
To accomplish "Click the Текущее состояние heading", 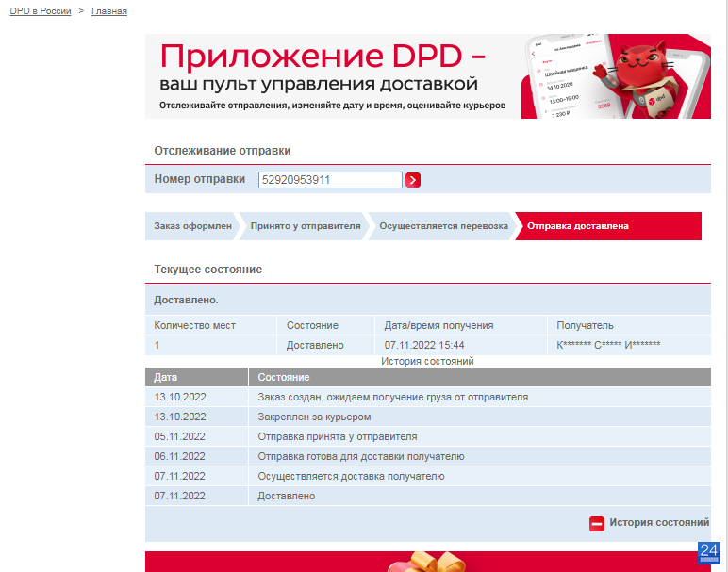I will (x=208, y=270).
